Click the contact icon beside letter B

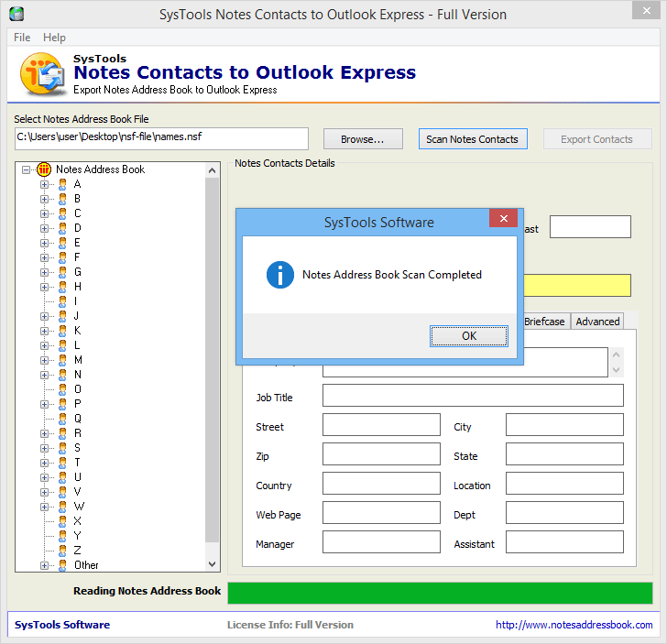pyautogui.click(x=62, y=199)
